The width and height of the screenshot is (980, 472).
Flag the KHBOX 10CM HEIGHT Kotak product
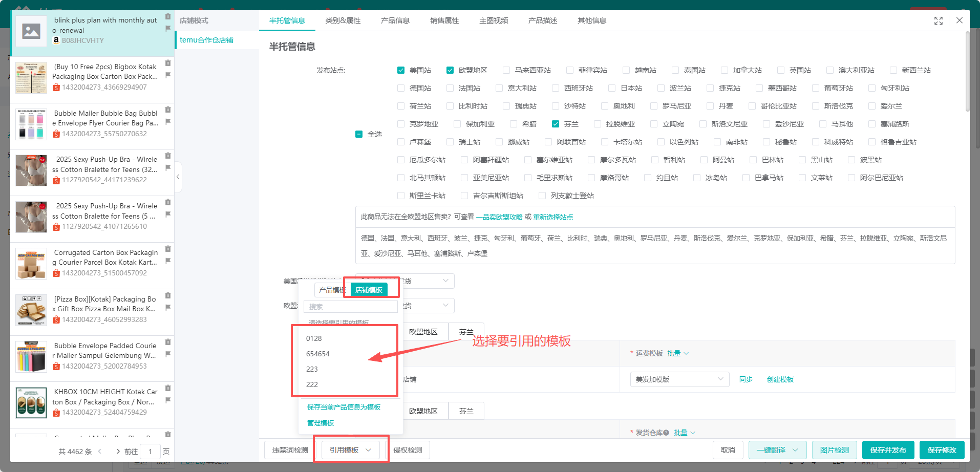click(x=168, y=400)
